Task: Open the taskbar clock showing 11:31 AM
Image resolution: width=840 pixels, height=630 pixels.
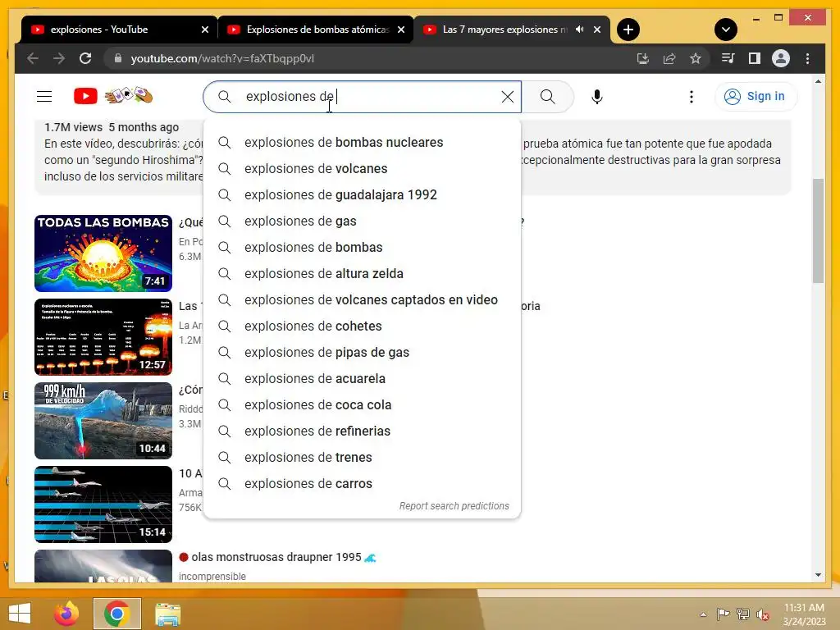Action: coord(804,614)
